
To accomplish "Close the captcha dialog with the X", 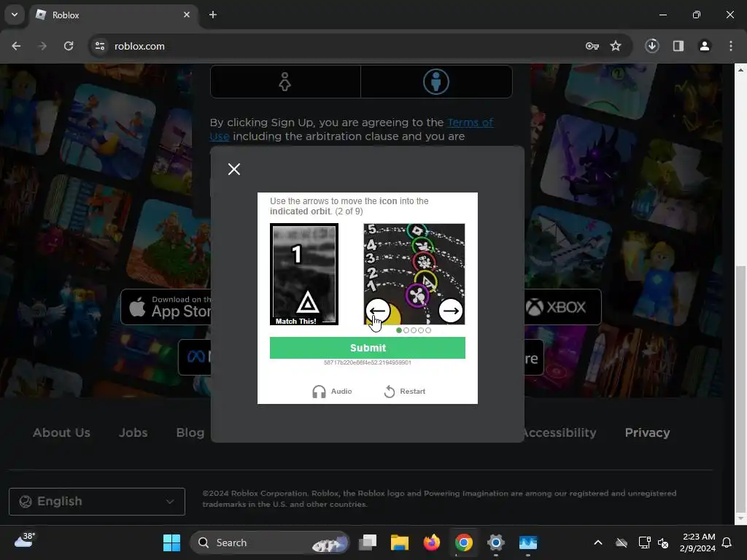I will [x=234, y=169].
